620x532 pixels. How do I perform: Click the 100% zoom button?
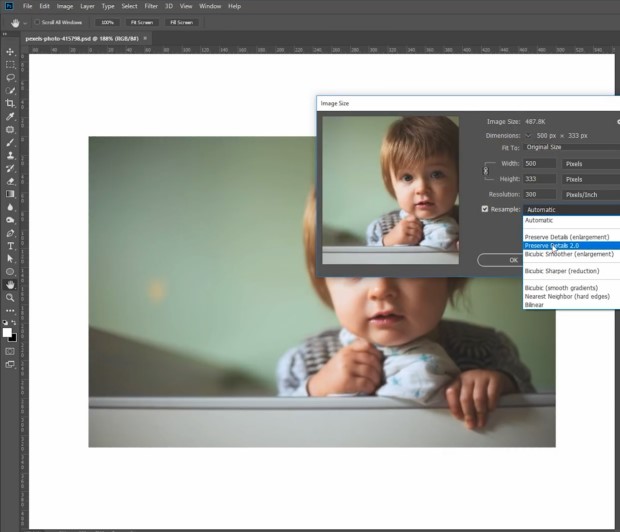108,22
